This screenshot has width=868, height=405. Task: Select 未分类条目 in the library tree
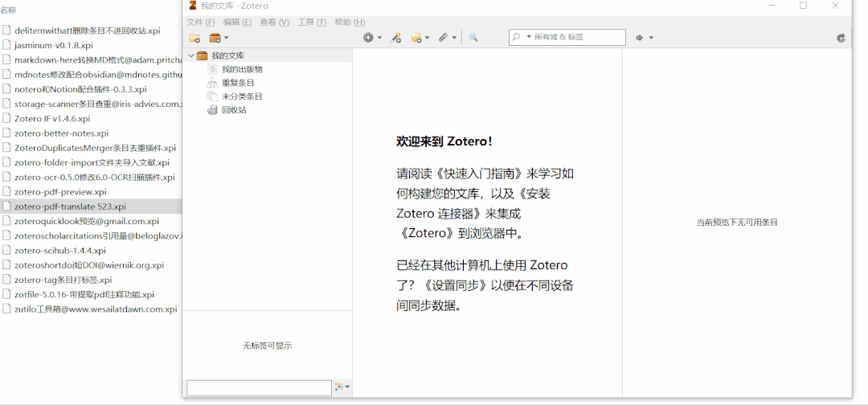point(242,96)
